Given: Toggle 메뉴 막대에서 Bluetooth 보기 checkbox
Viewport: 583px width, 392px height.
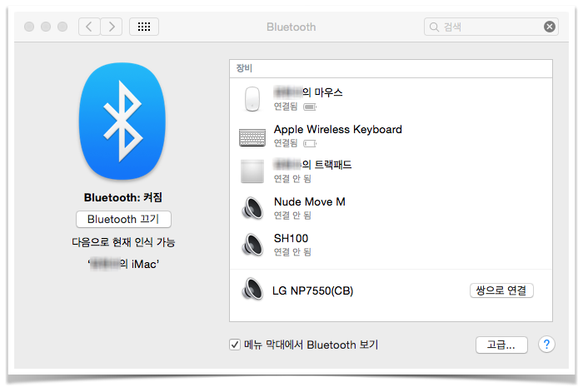Looking at the screenshot, I should [x=235, y=345].
